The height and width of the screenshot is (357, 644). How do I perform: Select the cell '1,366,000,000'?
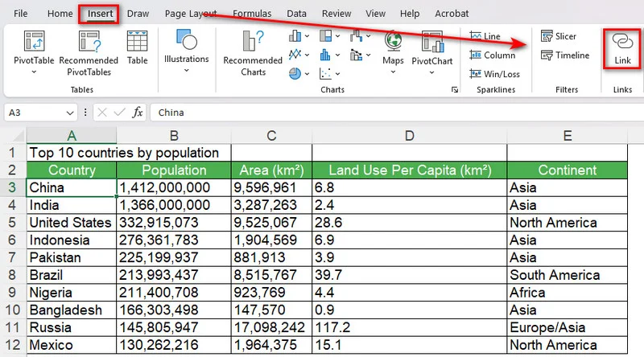[174, 205]
